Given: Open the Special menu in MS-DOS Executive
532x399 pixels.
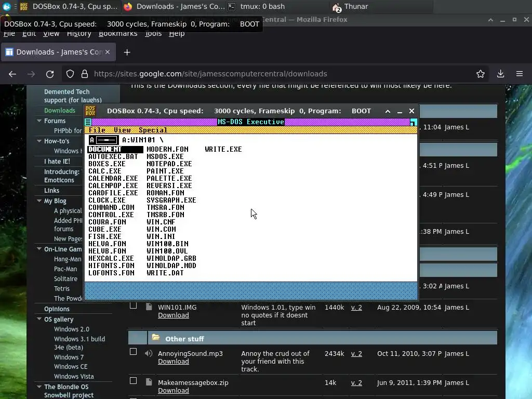Looking at the screenshot, I should (x=153, y=130).
